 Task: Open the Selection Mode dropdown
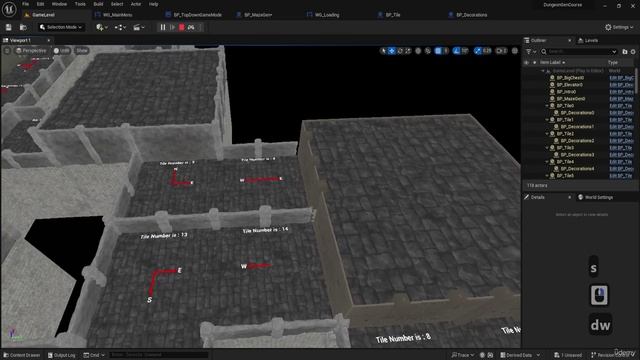click(x=61, y=27)
